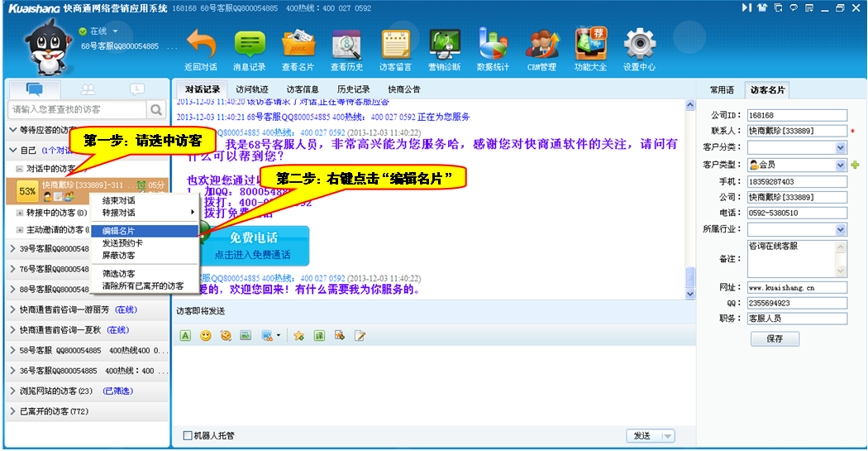Screen dimensions: 868x451
Task: Enable the 机器人托管 checkbox
Action: pos(188,435)
